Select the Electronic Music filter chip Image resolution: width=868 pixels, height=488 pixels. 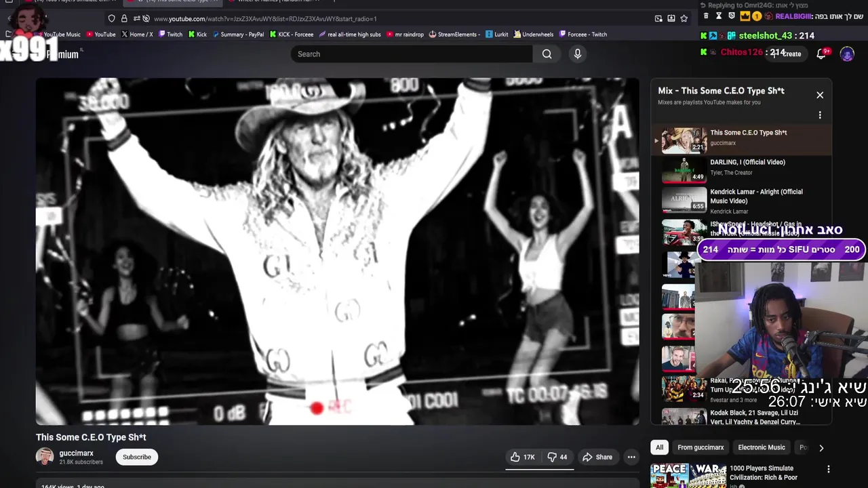click(x=762, y=447)
